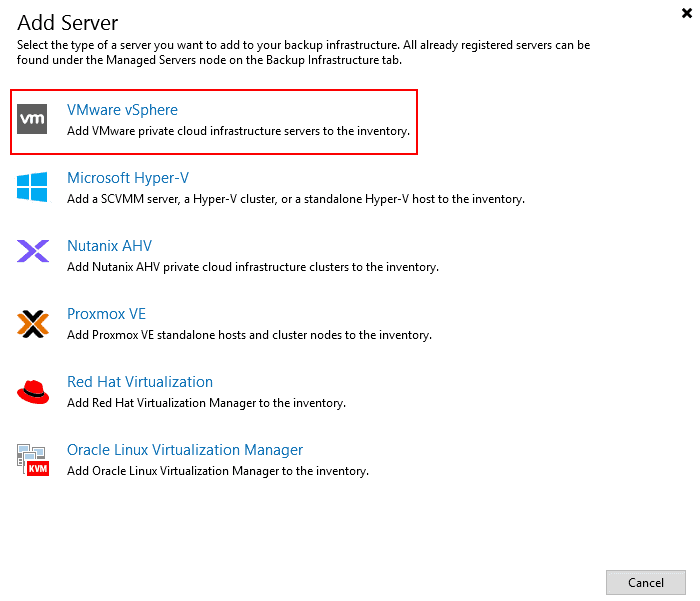Click the VMware vSphere vm icon

coord(32,119)
